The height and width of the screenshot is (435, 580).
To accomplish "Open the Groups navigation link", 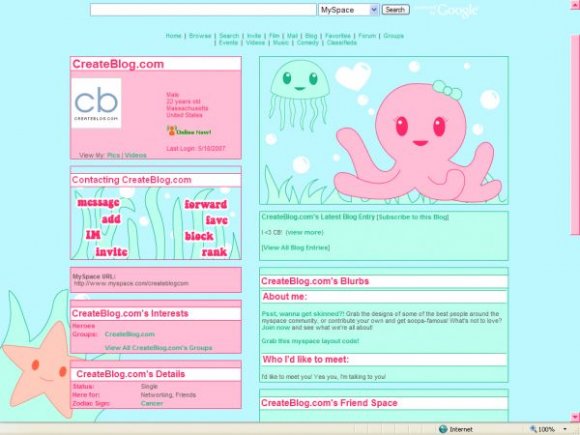I will tap(393, 36).
